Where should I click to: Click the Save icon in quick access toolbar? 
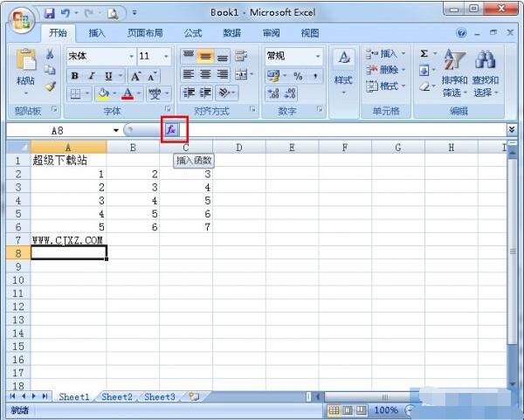click(x=50, y=13)
